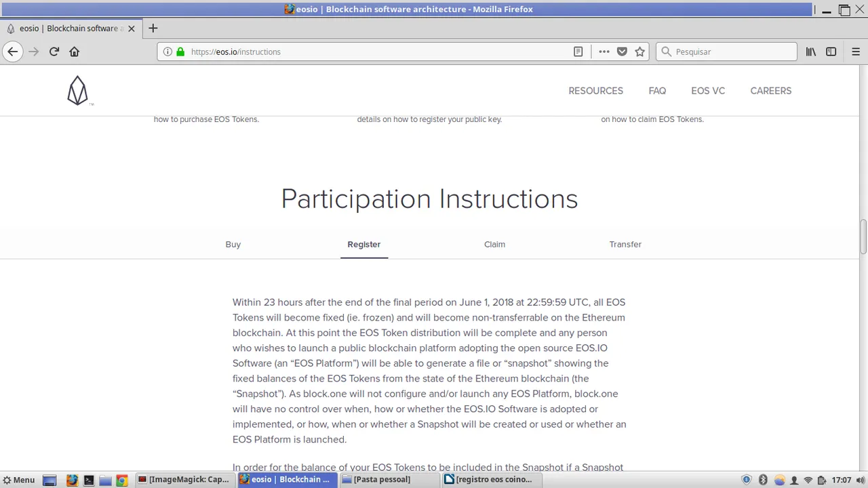Viewport: 868px width, 488px height.
Task: Switch to registro eos coino window
Action: click(x=492, y=479)
